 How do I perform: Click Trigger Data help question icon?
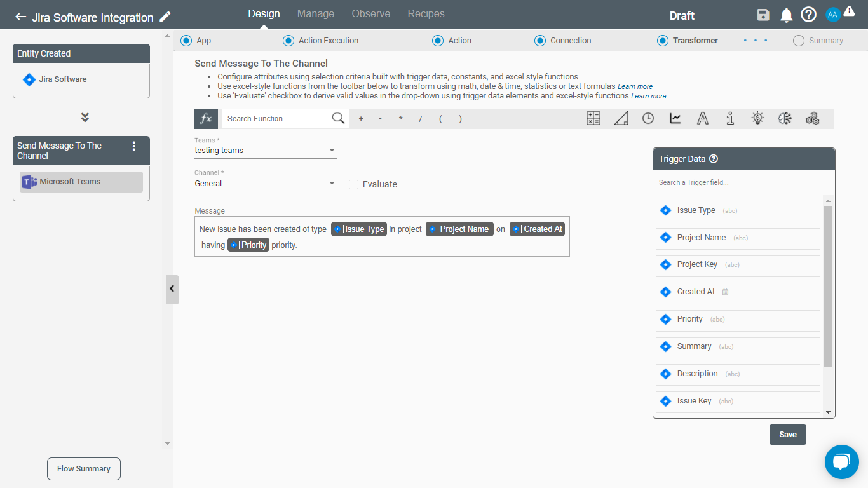coord(714,159)
